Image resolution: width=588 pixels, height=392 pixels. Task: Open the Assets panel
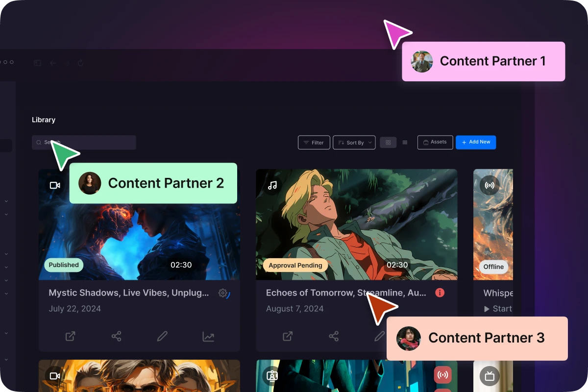click(x=435, y=142)
